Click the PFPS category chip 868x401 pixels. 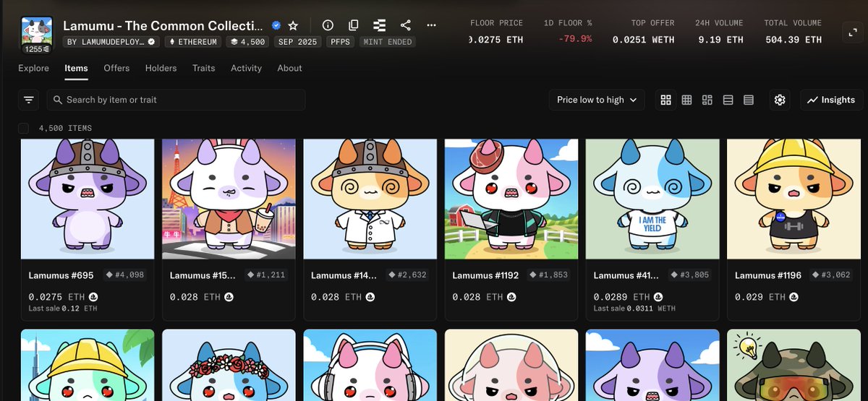pyautogui.click(x=340, y=42)
